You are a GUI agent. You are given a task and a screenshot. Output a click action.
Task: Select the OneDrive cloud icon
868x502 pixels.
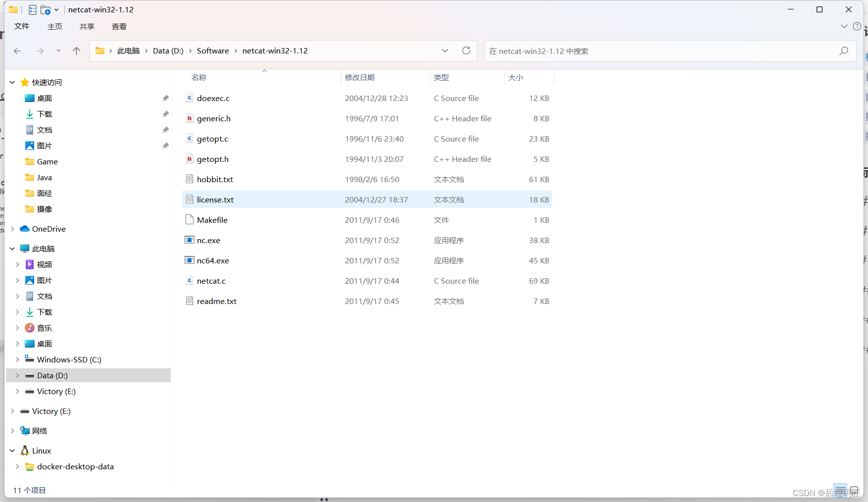pos(25,229)
